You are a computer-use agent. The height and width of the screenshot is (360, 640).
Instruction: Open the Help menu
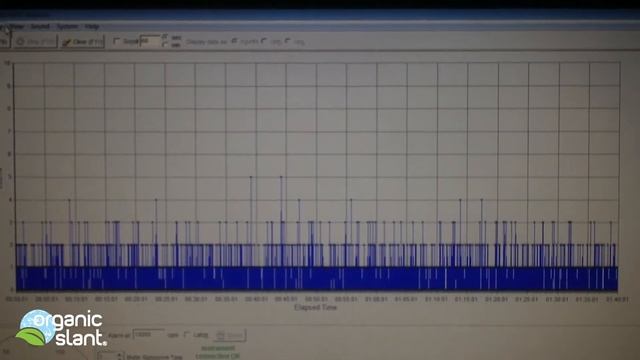point(92,27)
